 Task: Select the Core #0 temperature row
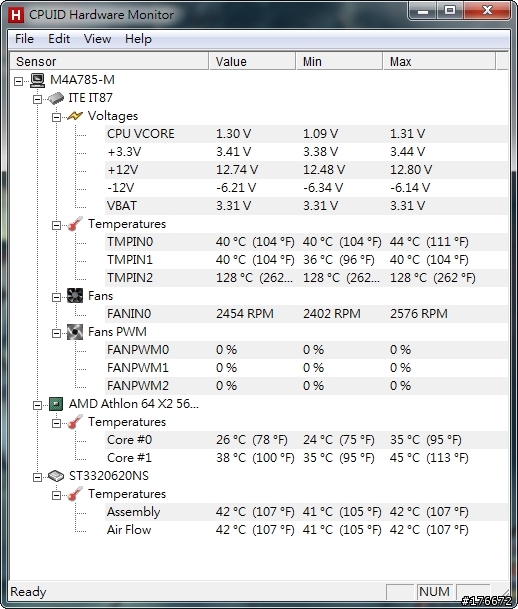(306, 440)
